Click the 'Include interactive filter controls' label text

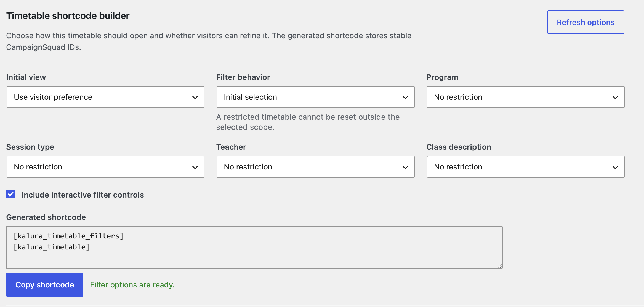[83, 195]
